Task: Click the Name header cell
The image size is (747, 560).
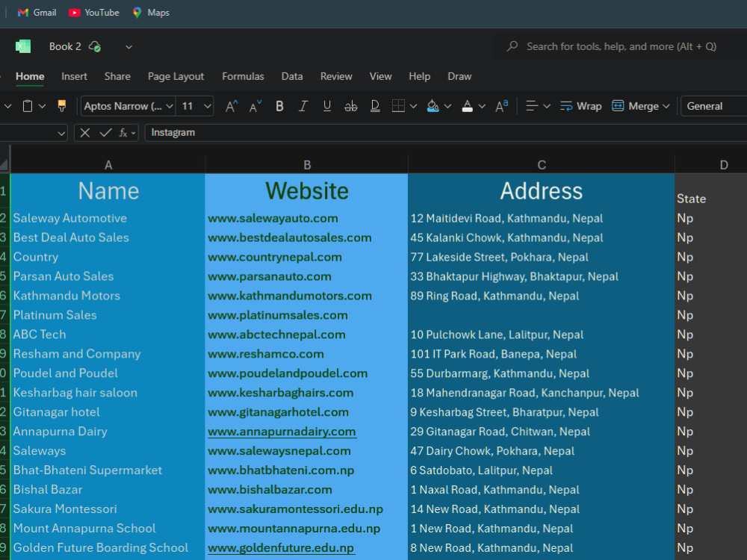Action: tap(108, 191)
